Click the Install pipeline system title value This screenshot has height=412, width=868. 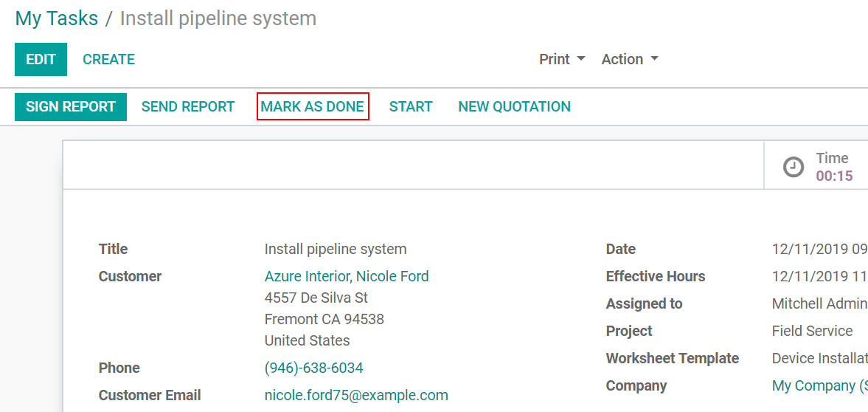[336, 249]
